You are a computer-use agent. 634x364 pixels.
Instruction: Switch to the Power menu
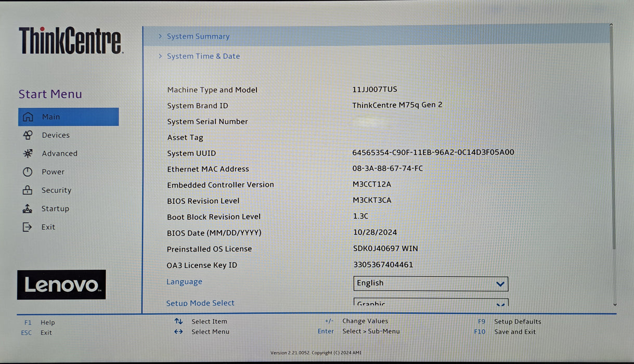(x=53, y=172)
